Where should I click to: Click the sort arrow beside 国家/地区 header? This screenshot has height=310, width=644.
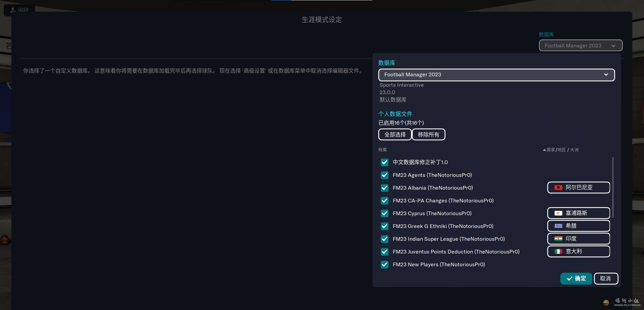coord(544,150)
